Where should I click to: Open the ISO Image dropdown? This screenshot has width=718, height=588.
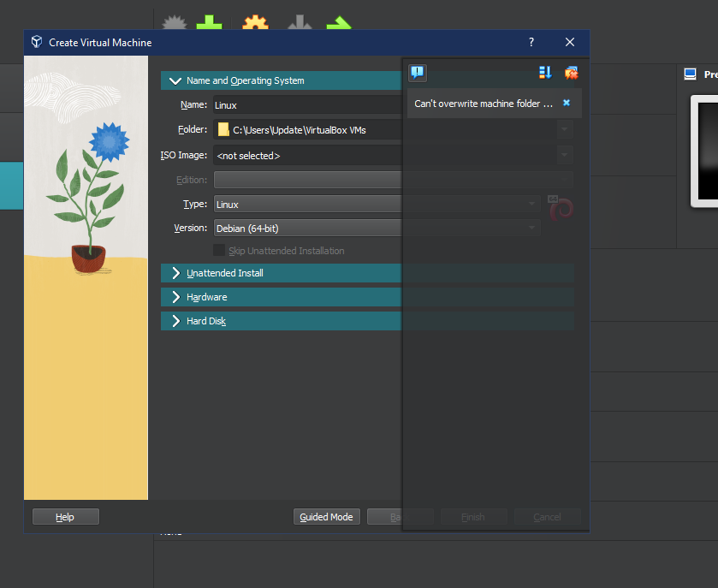[565, 155]
